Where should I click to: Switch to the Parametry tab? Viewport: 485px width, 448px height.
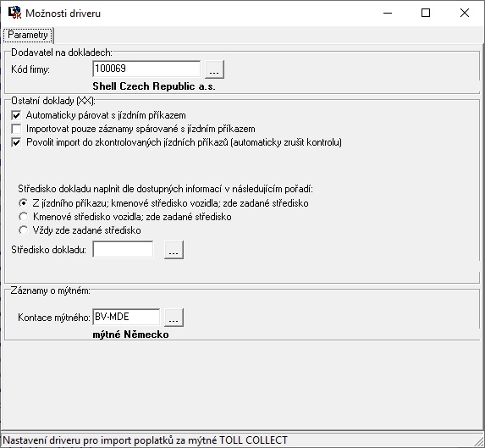point(28,35)
